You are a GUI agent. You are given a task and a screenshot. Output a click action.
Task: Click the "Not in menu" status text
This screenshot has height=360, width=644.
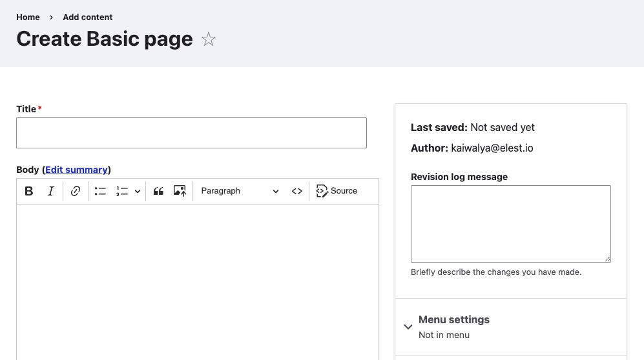(444, 335)
